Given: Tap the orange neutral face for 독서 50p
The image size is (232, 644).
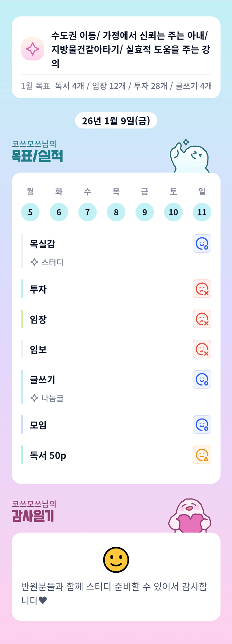Looking at the screenshot, I should pos(202,455).
